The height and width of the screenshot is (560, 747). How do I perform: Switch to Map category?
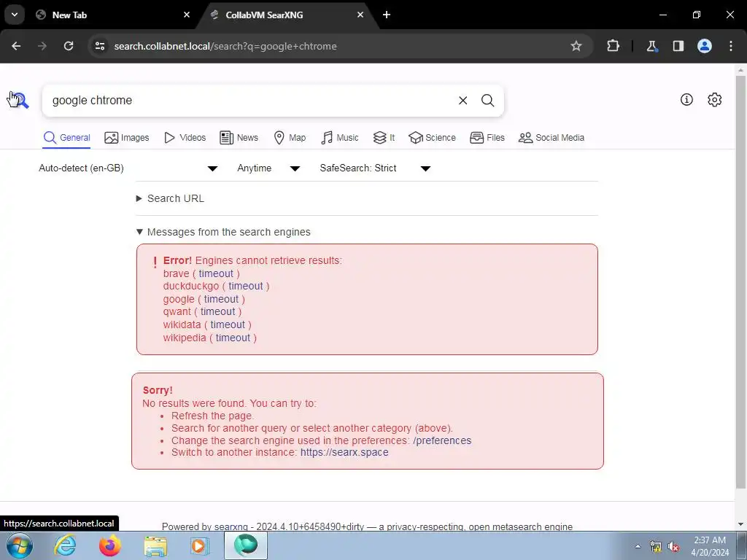[x=290, y=138]
